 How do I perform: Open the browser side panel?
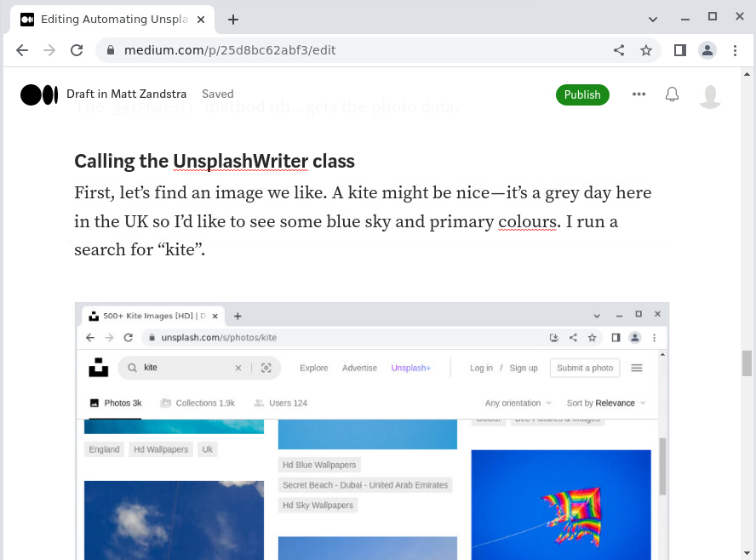pyautogui.click(x=680, y=50)
